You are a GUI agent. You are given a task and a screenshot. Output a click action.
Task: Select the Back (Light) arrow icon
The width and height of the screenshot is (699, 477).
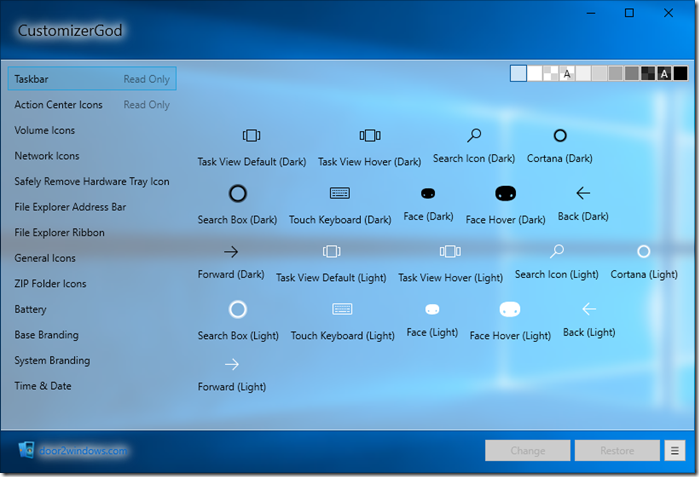click(x=589, y=309)
